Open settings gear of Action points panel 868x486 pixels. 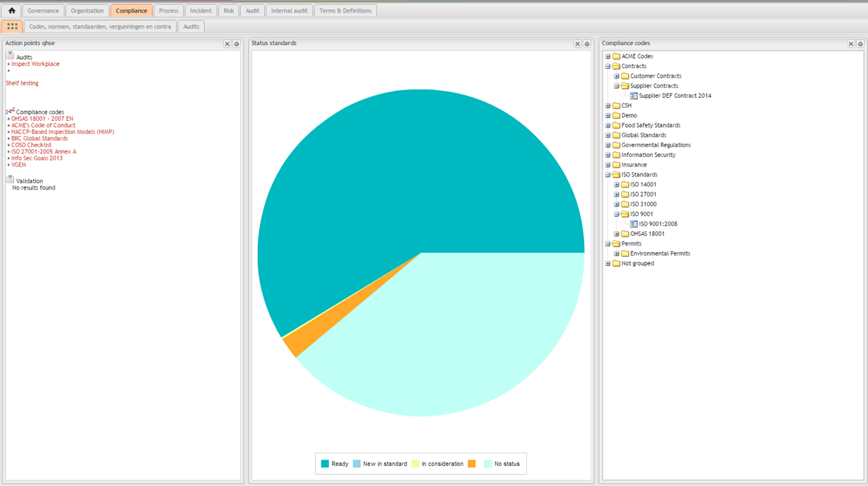237,44
